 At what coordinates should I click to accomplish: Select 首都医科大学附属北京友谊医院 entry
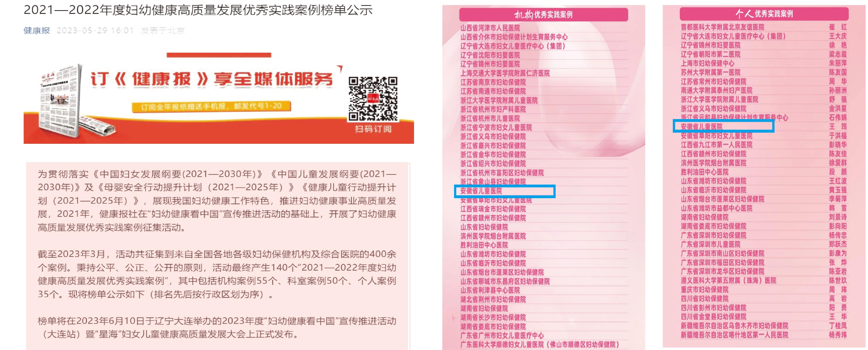tap(722, 27)
